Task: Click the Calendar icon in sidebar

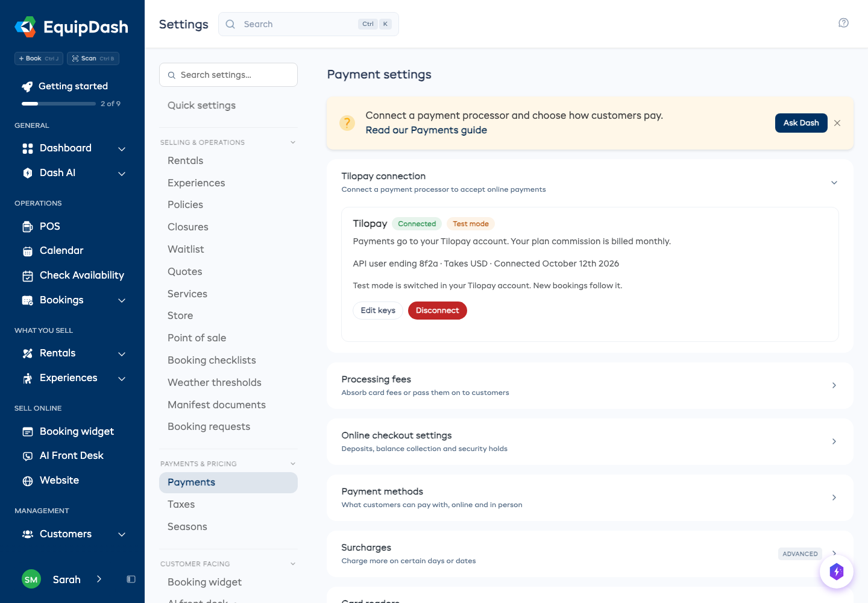Action: tap(28, 251)
